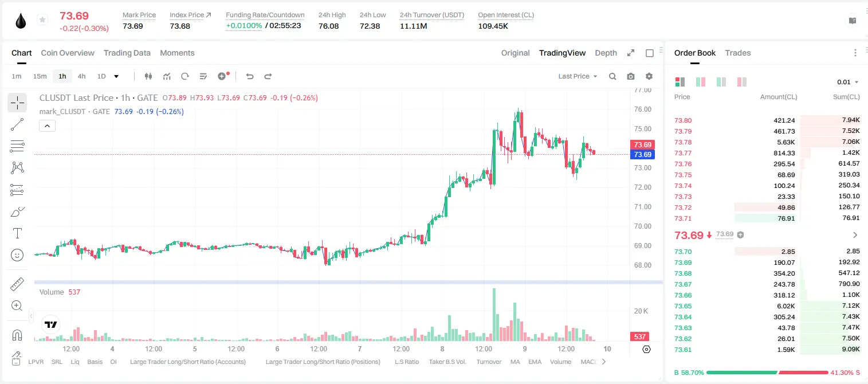This screenshot has width=868, height=384.
Task: Select the 4h timeframe
Action: tap(82, 76)
